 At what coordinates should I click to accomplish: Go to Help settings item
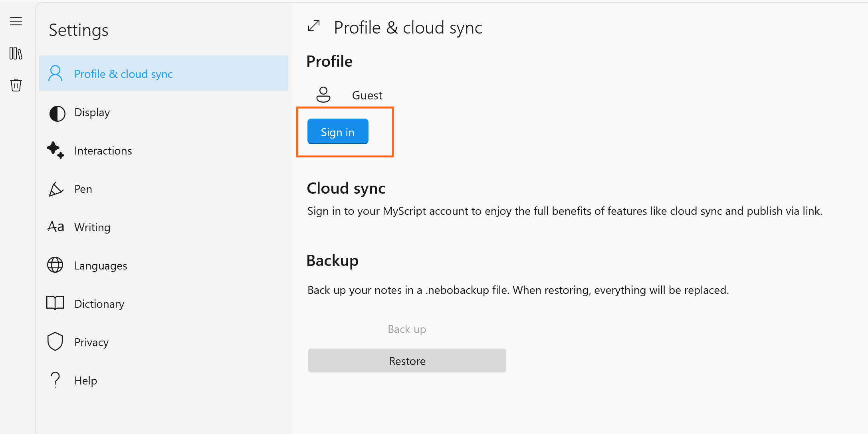pos(85,380)
